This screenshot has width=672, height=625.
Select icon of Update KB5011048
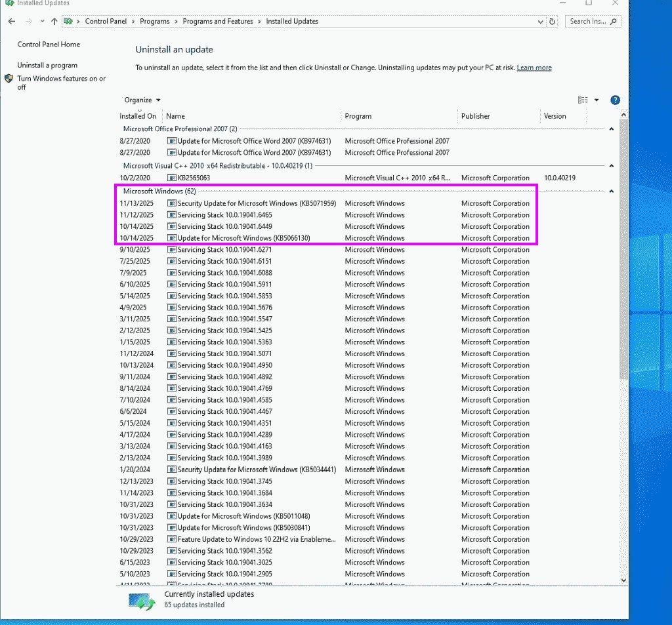[172, 516]
